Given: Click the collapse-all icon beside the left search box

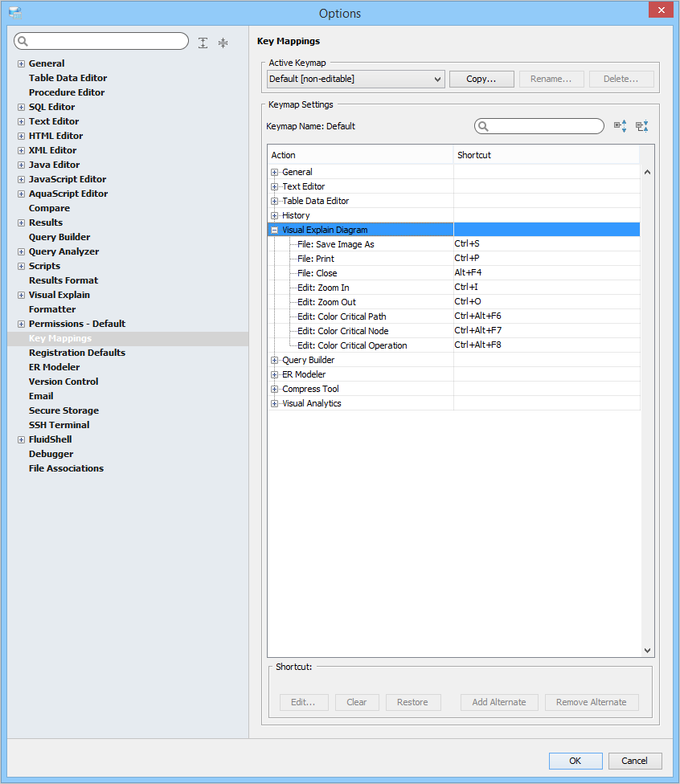Looking at the screenshot, I should point(223,43).
